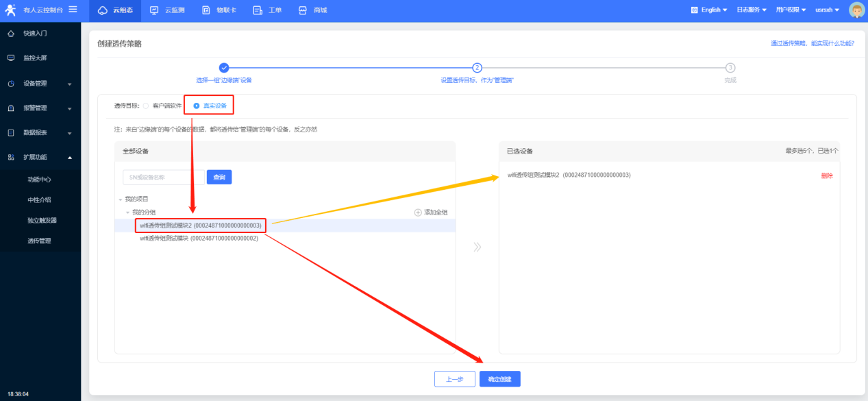Click the 确定创建 button
868x401 pixels.
click(499, 379)
